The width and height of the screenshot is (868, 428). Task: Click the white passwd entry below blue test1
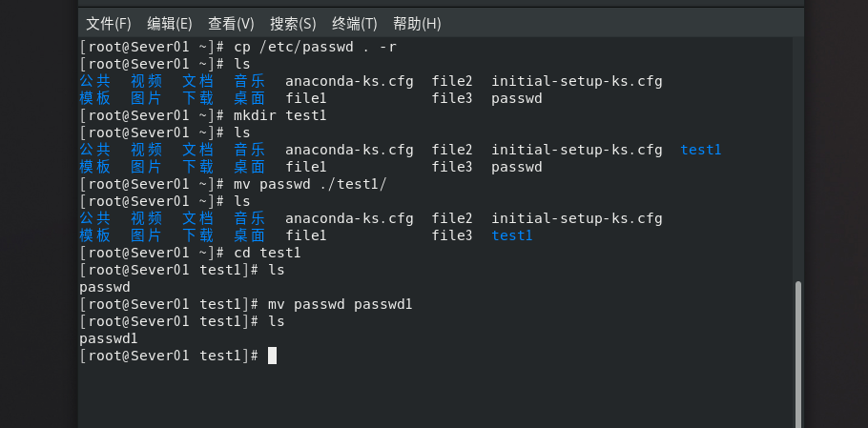click(516, 167)
